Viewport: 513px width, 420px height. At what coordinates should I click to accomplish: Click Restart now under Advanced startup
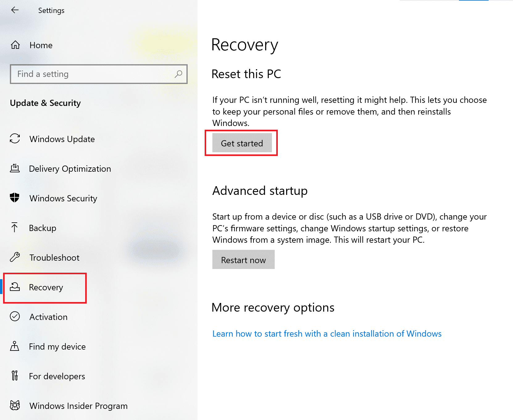(x=243, y=260)
